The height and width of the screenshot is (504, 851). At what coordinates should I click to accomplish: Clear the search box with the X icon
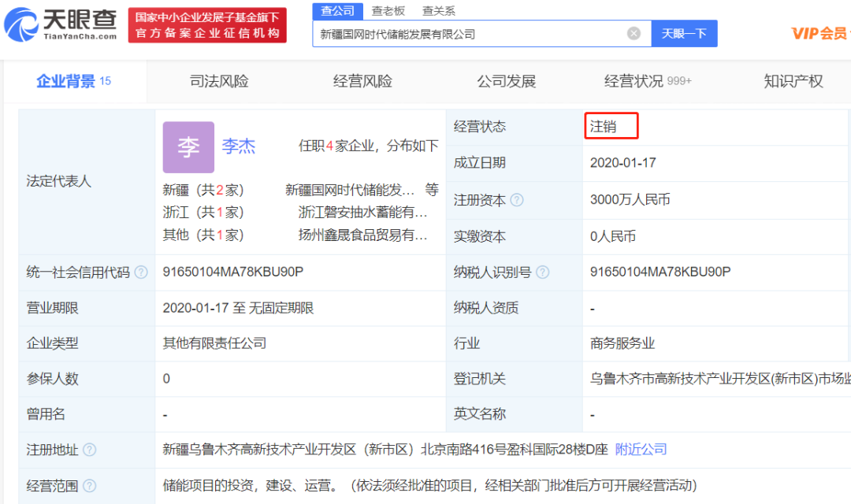click(634, 33)
